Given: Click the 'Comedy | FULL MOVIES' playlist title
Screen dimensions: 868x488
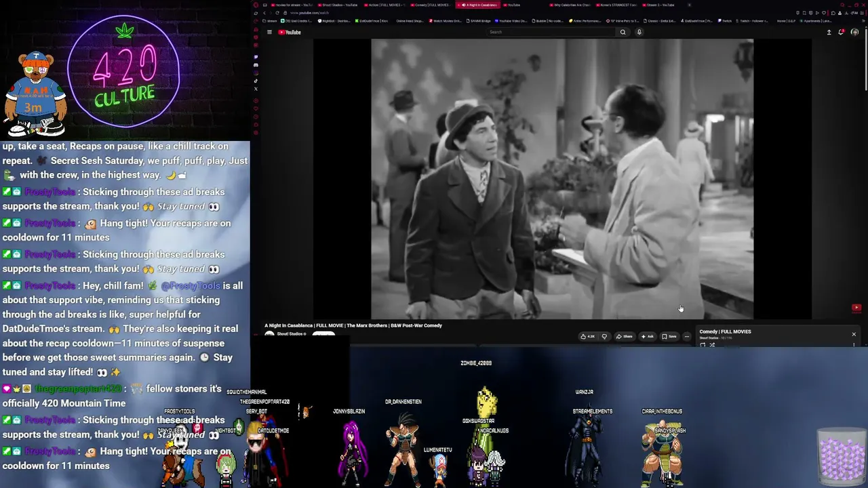Looking at the screenshot, I should point(725,331).
